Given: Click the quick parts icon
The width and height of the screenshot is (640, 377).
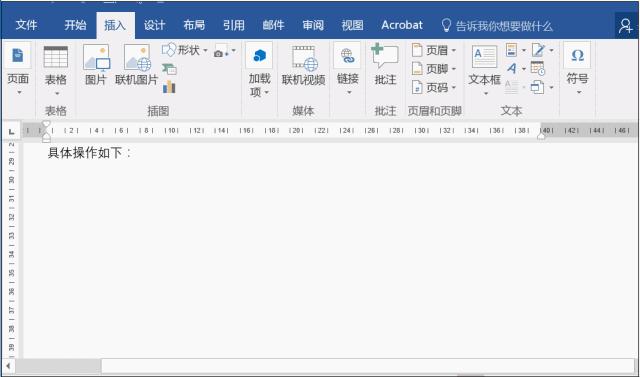Looking at the screenshot, I should point(511,50).
